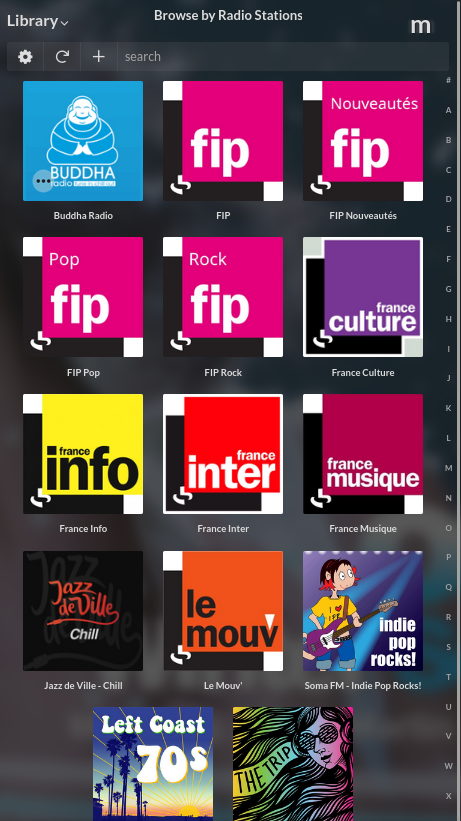Image resolution: width=461 pixels, height=821 pixels.
Task: Open the Indie Pop Rocks artwork
Action: click(x=363, y=611)
